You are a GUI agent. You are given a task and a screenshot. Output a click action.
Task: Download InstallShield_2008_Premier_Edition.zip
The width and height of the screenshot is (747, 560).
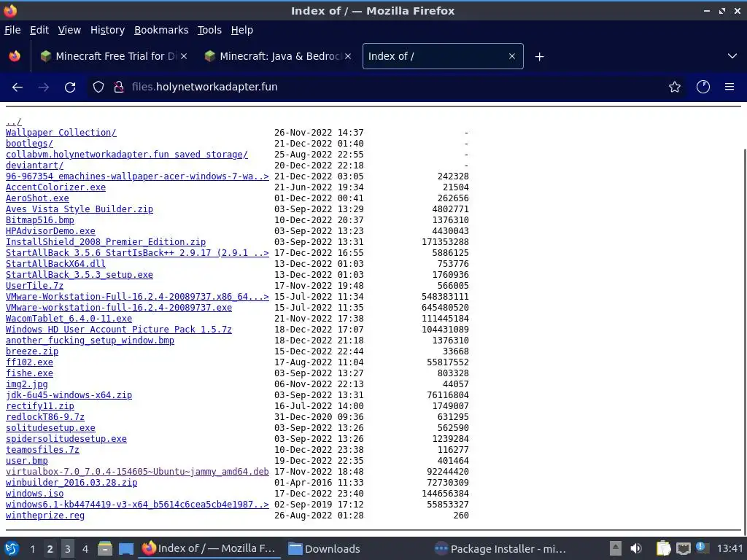click(106, 242)
